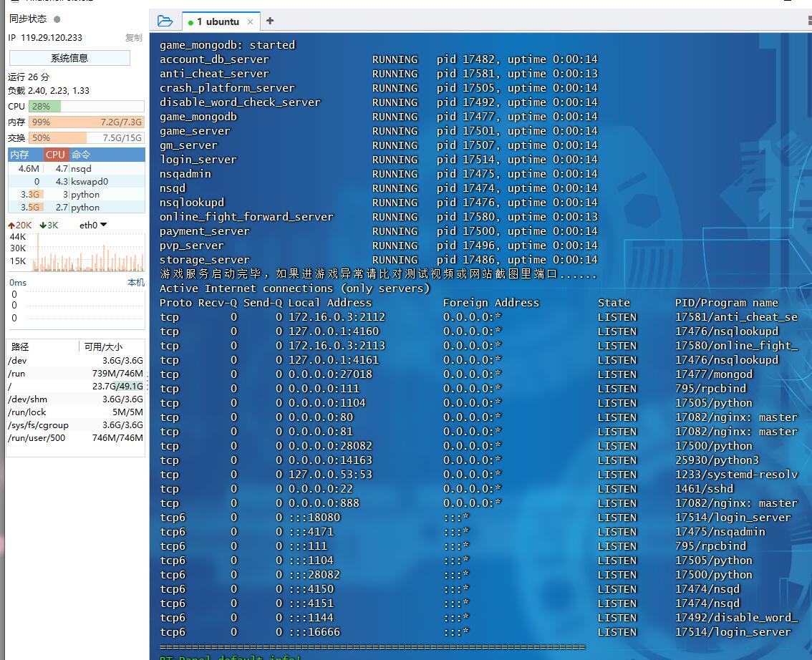Select the /run/lock disk row
Image resolution: width=812 pixels, height=660 pixels.
tap(76, 412)
